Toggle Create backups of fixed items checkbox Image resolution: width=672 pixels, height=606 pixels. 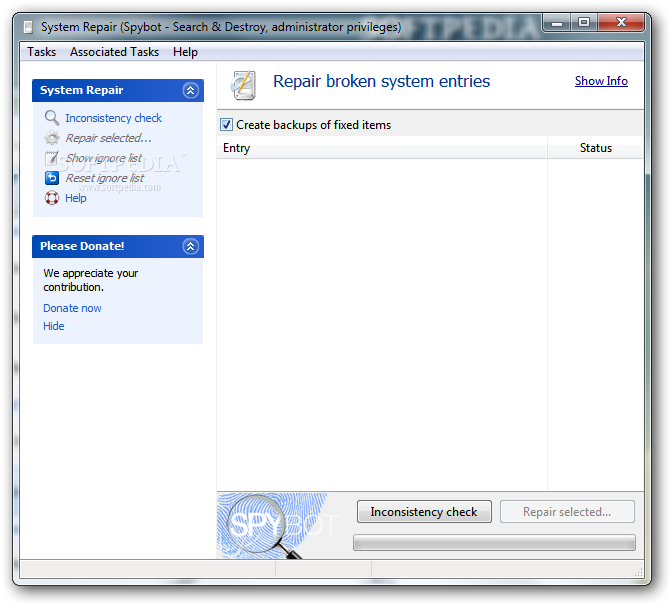(226, 125)
